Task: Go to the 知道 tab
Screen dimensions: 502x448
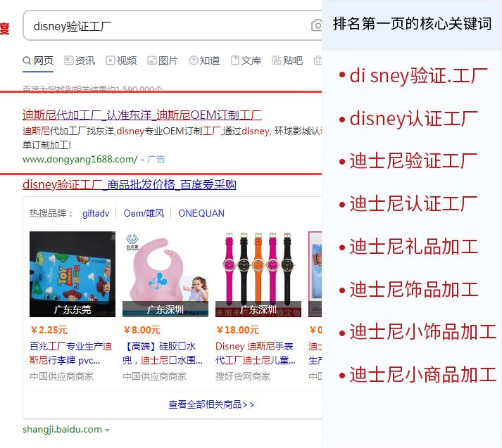Action: (x=204, y=60)
